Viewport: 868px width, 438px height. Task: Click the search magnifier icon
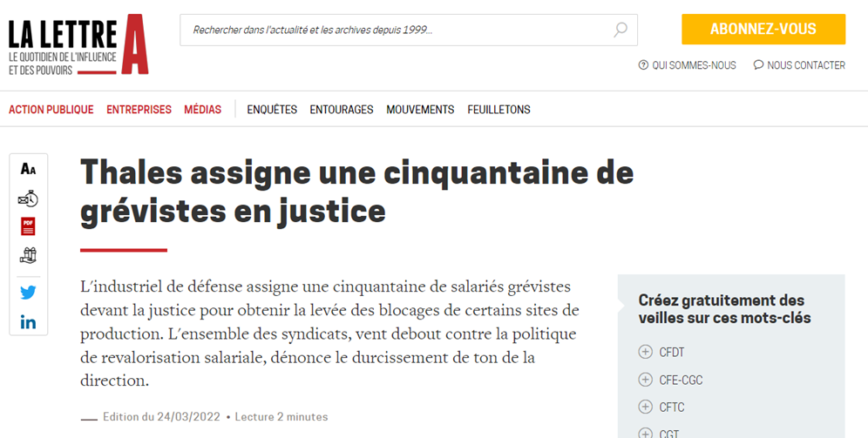point(620,30)
